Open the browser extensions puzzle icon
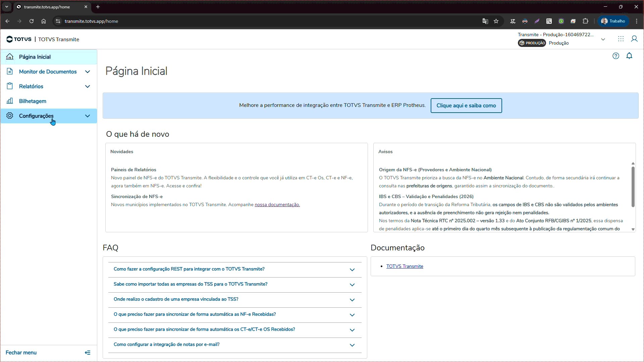 click(x=585, y=21)
